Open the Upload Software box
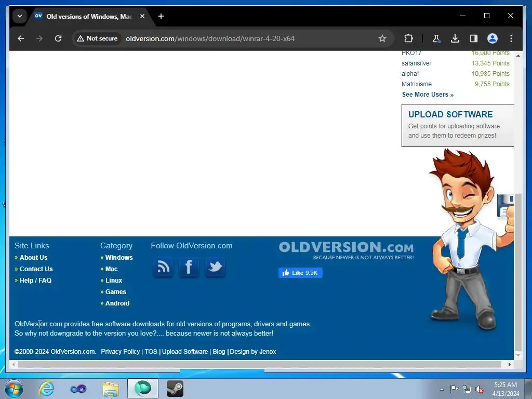The height and width of the screenshot is (399, 532). 457,126
